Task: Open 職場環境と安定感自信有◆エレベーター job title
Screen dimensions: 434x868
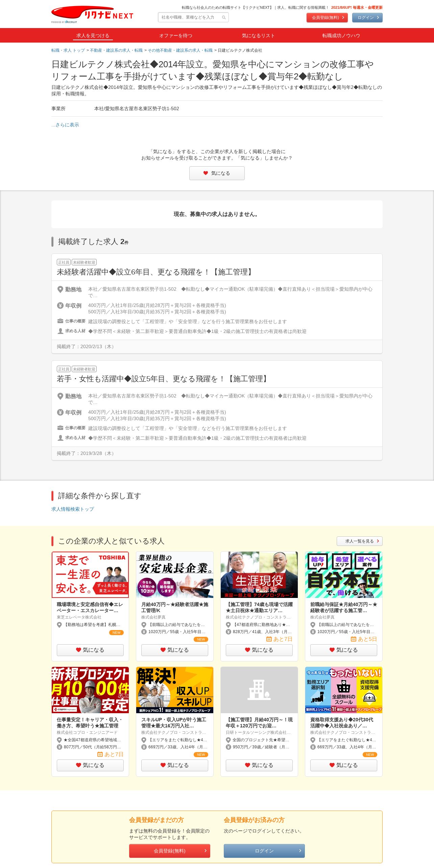Action: 90,607
